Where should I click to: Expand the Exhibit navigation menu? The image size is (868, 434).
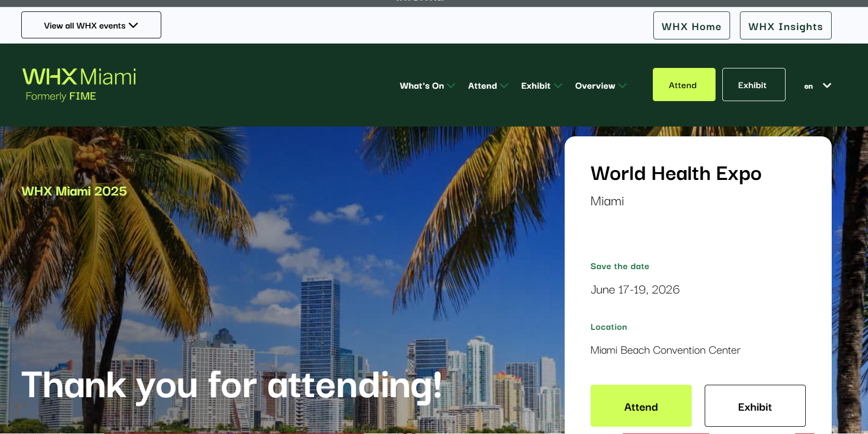(x=536, y=86)
